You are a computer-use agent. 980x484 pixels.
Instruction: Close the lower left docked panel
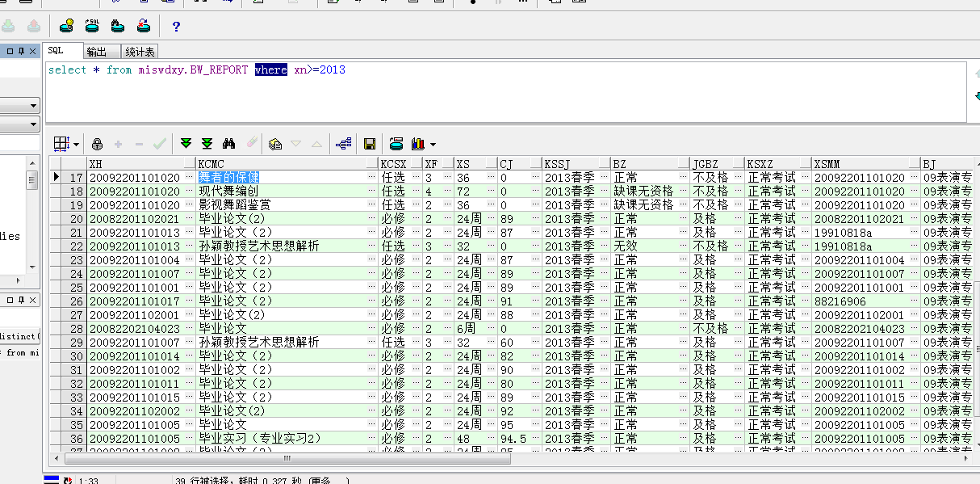click(x=33, y=300)
